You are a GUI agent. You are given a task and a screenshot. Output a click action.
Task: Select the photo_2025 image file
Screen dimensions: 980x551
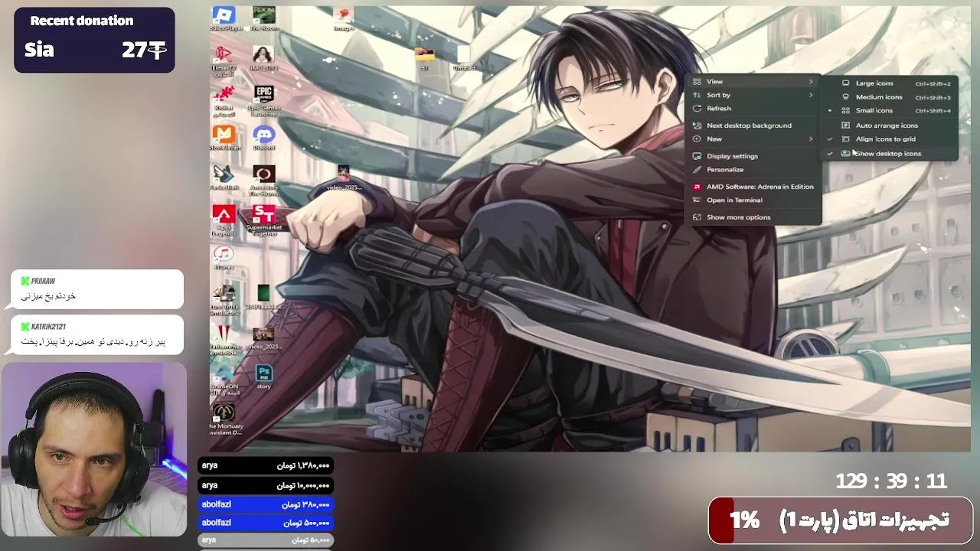[x=264, y=338]
